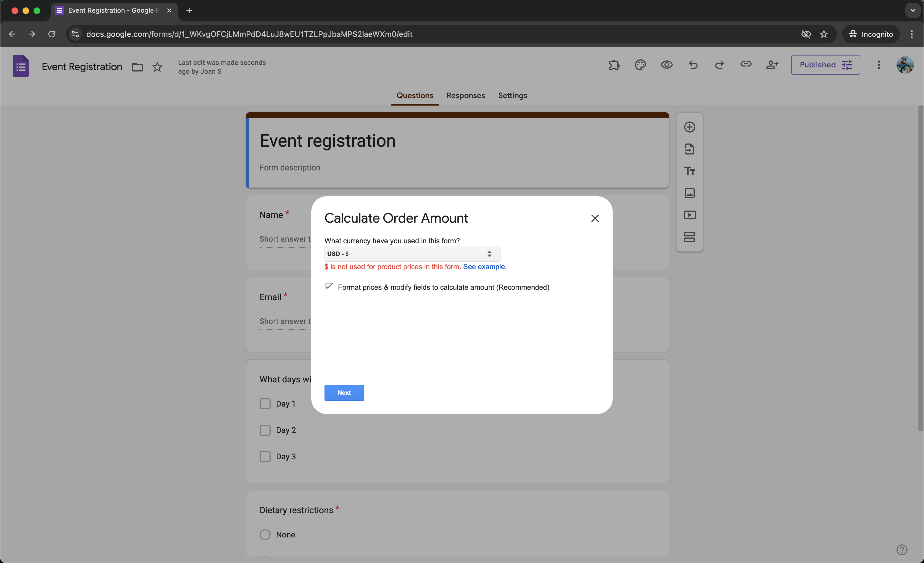
Task: Add question using plus circle icon
Action: point(689,127)
